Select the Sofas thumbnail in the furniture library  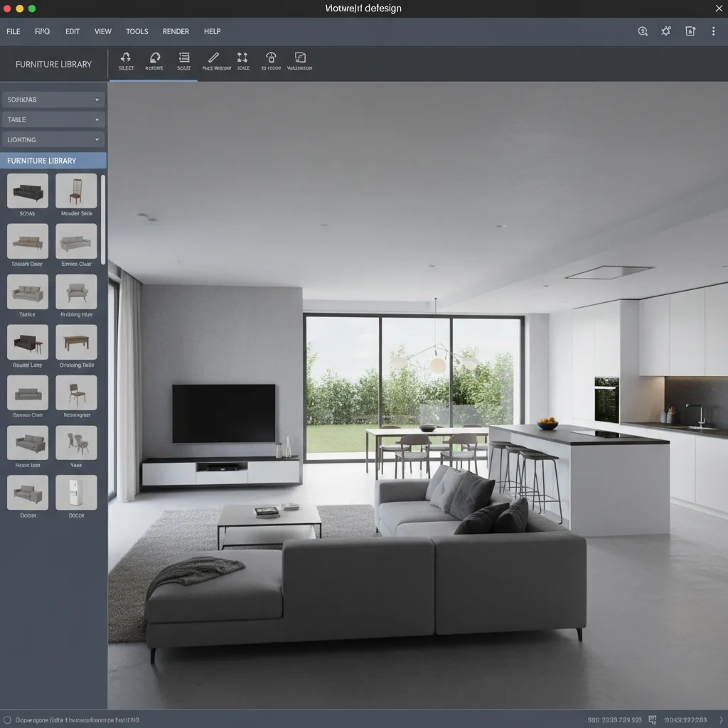pos(27,189)
